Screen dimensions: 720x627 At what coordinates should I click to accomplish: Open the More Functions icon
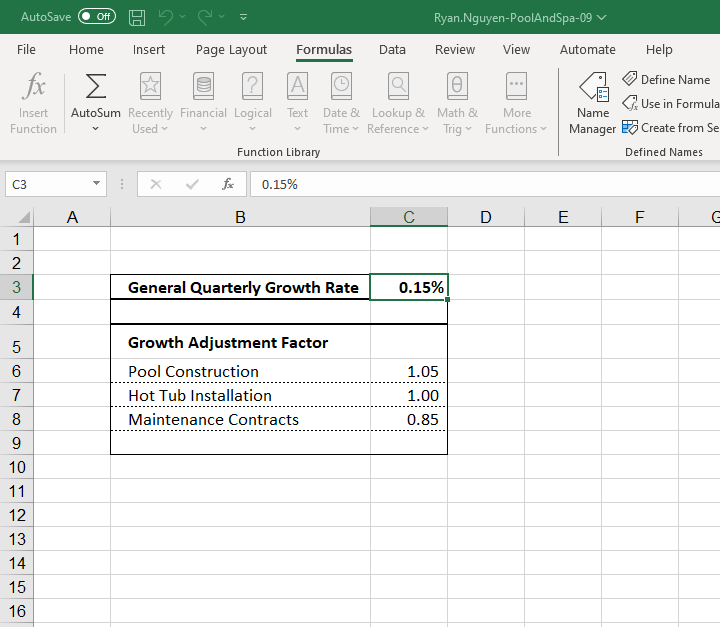(x=516, y=86)
